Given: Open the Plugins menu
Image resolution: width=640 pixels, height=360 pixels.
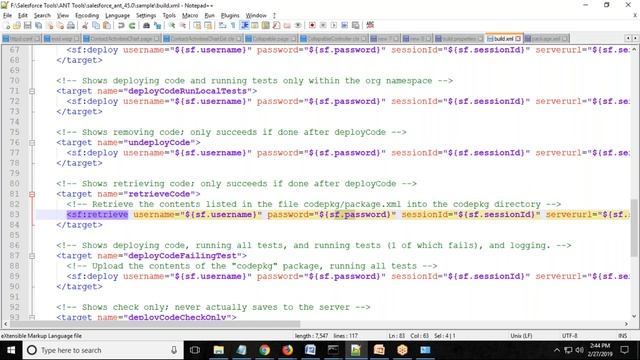Looking at the screenshot, I should pyautogui.click(x=230, y=16).
